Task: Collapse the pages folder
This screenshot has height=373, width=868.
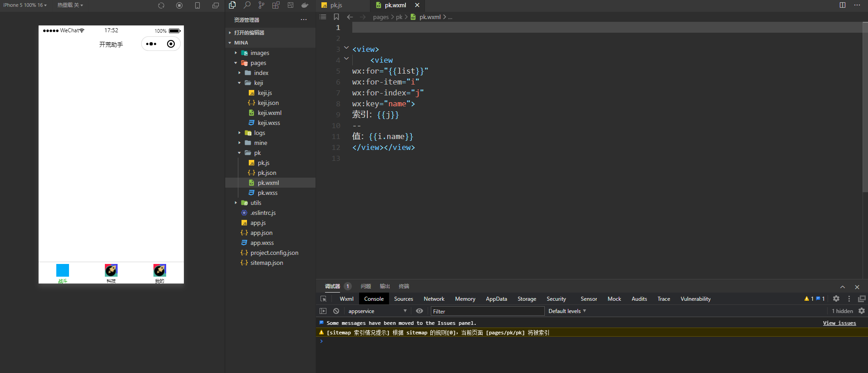Action: pos(236,63)
